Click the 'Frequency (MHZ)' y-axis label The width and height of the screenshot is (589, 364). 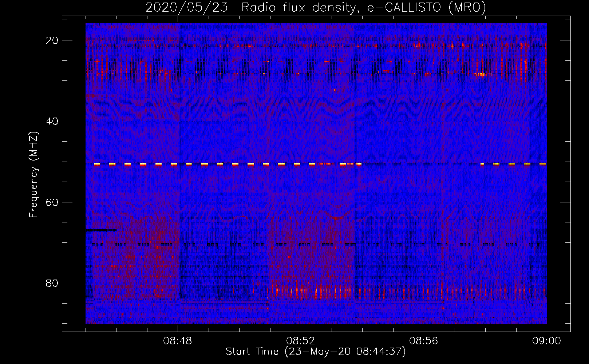(33, 175)
